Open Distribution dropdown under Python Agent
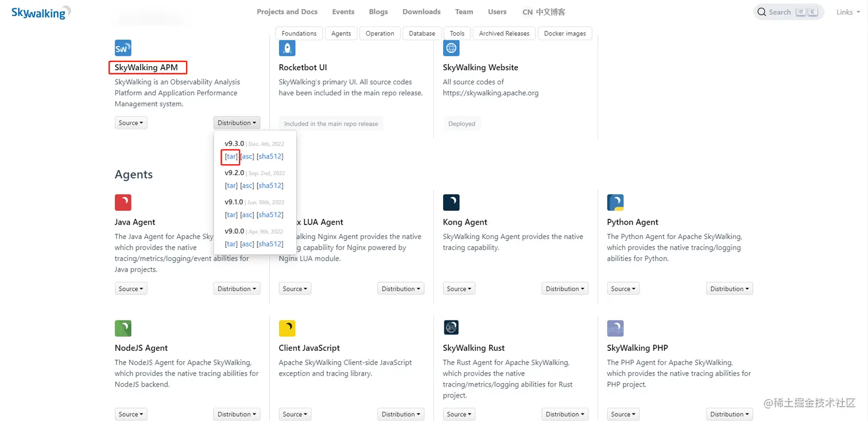 point(729,289)
